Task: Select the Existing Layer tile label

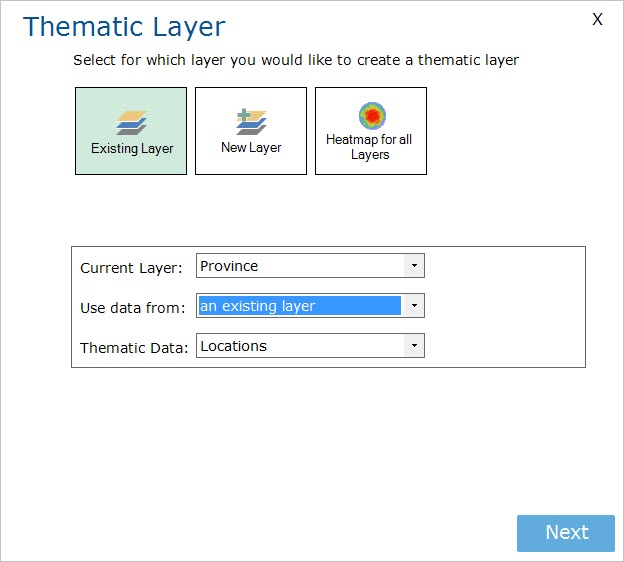Action: tap(132, 148)
